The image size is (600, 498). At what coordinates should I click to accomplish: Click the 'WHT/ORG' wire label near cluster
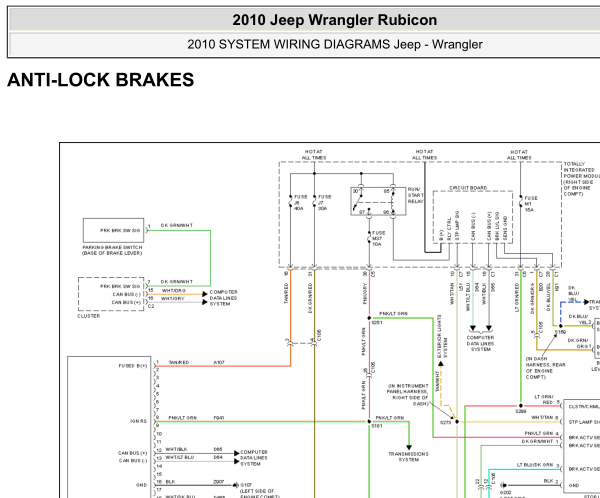pos(173,291)
